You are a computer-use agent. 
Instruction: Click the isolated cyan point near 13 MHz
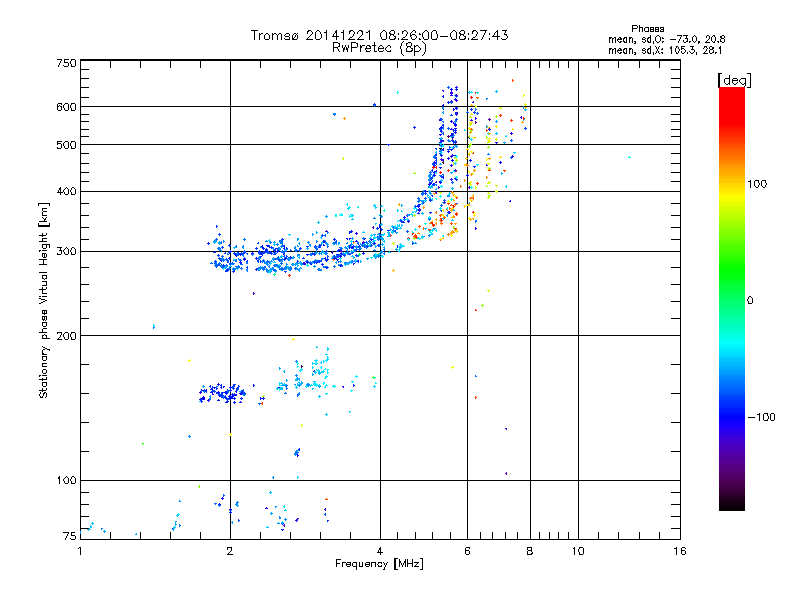click(x=630, y=157)
